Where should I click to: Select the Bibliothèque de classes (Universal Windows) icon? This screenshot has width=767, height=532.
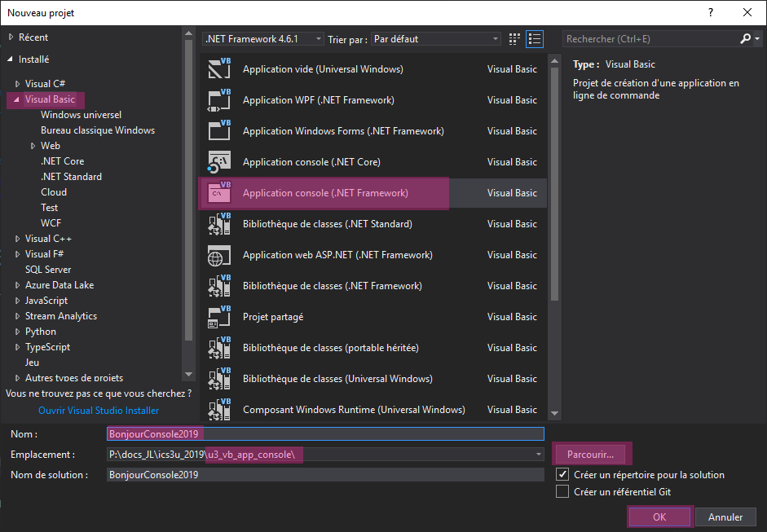click(x=219, y=379)
